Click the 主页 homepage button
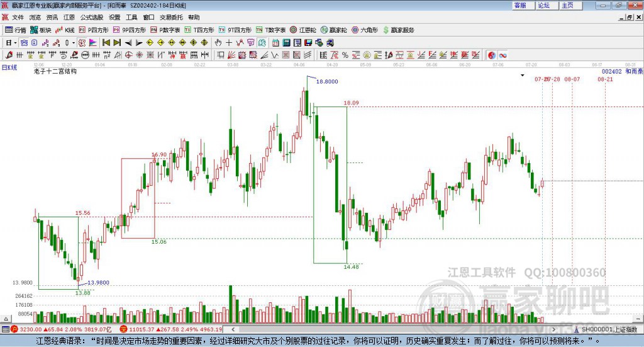Viewport: 644px width, 347px height. pos(570,5)
